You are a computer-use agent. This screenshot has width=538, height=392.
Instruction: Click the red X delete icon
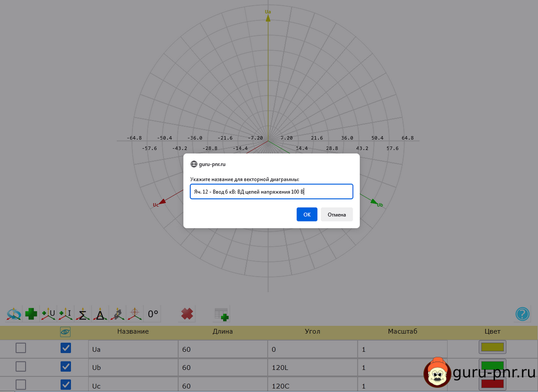pyautogui.click(x=187, y=314)
